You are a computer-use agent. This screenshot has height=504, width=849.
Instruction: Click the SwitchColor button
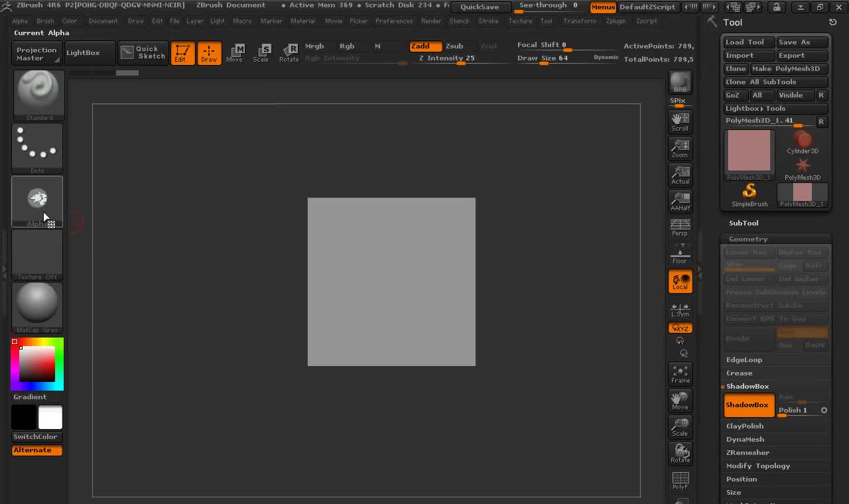tap(37, 436)
